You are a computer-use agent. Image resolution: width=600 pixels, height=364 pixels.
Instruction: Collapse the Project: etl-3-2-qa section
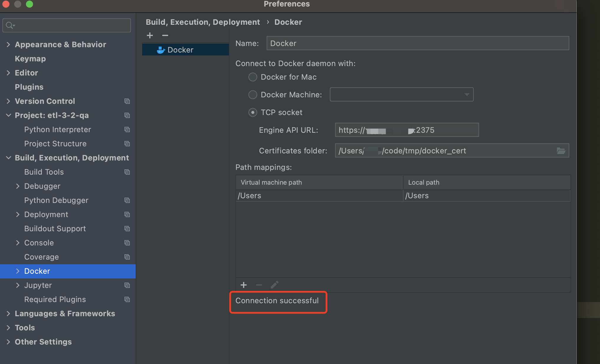point(8,115)
